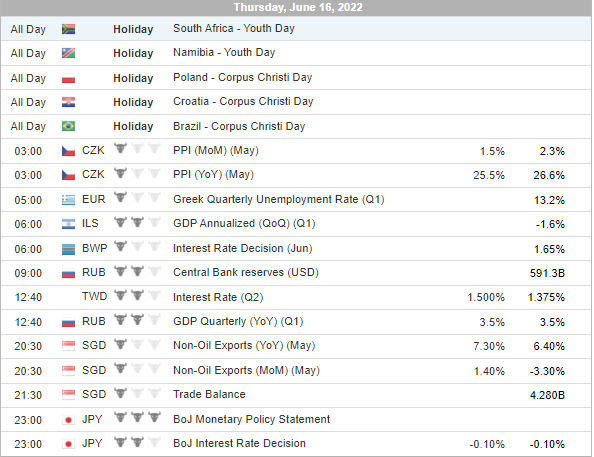594x457 pixels.
Task: Click the Czech flag beside PPI (MoM)
Action: pyautogui.click(x=68, y=151)
